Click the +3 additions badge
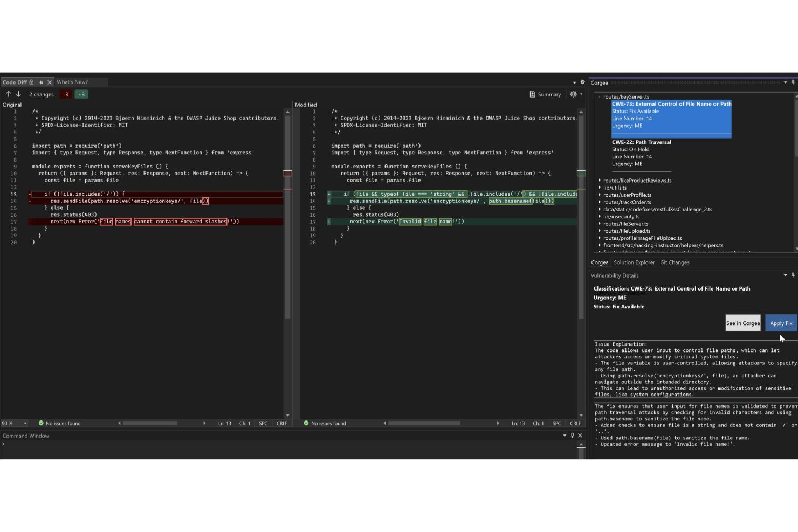 coord(81,94)
